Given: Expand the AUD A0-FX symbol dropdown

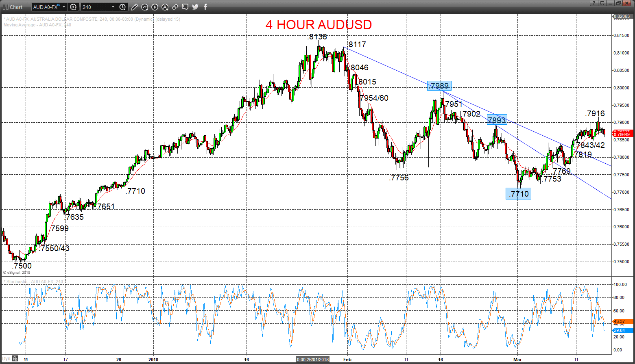Looking at the screenshot, I should coord(64,7).
